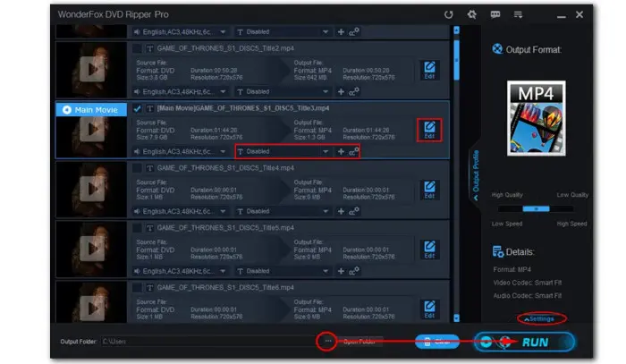This screenshot has width=626, height=364.
Task: Click the refresh icon in title bar
Action: [x=448, y=15]
